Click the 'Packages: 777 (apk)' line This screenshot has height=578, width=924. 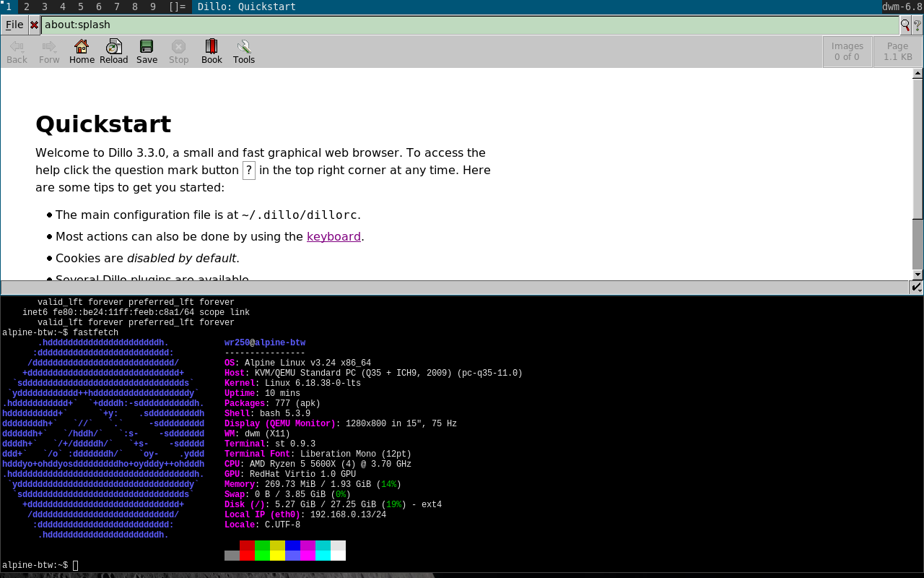point(272,404)
